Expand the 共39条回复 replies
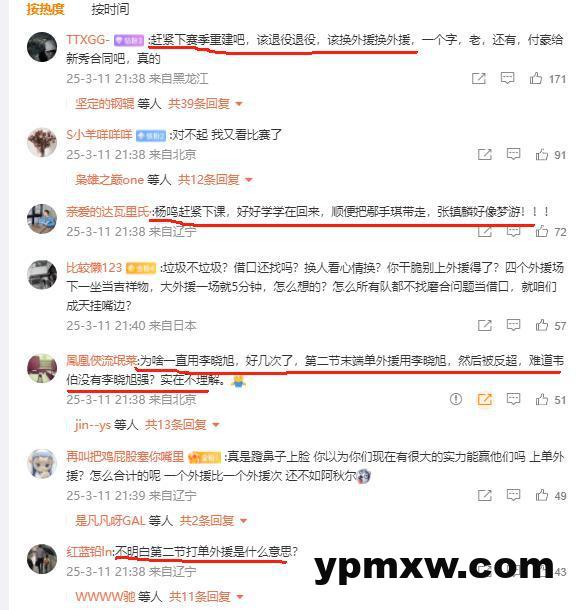The image size is (578, 610). (x=205, y=104)
